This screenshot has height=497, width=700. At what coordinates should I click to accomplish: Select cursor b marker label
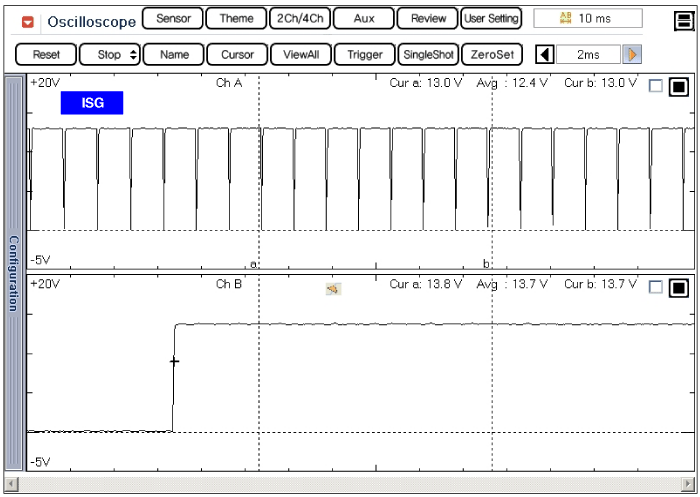tap(486, 263)
